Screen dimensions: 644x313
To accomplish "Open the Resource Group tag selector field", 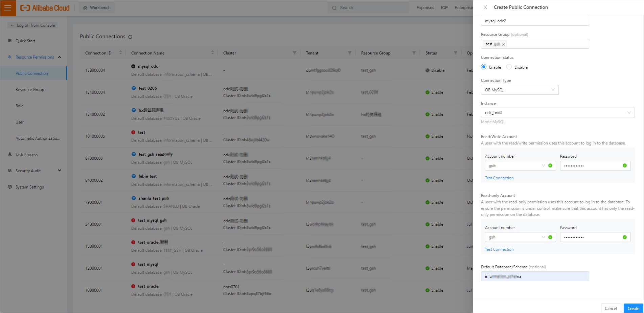I will (x=535, y=44).
